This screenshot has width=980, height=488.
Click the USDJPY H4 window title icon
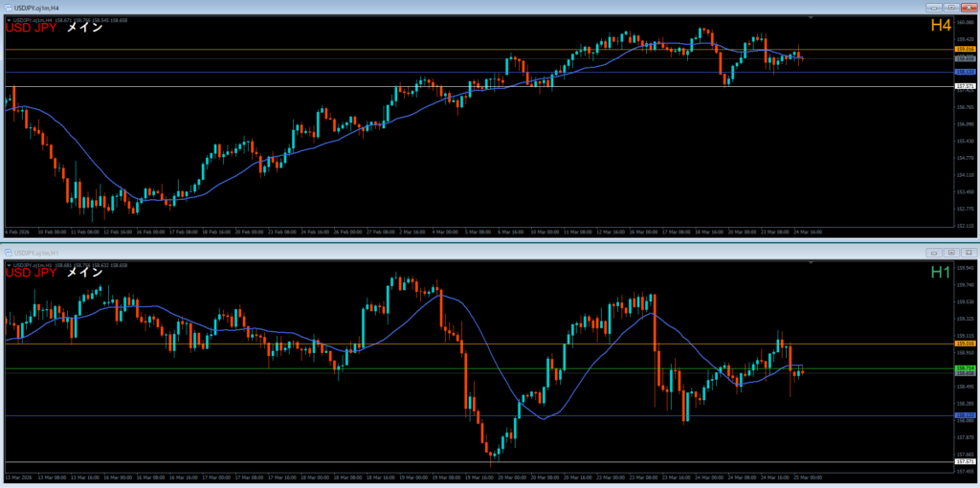pos(7,7)
